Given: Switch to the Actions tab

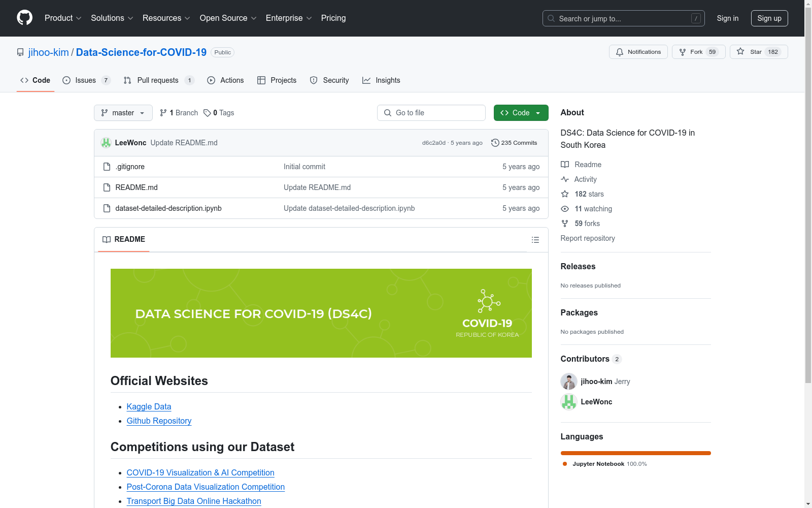Looking at the screenshot, I should click(225, 80).
